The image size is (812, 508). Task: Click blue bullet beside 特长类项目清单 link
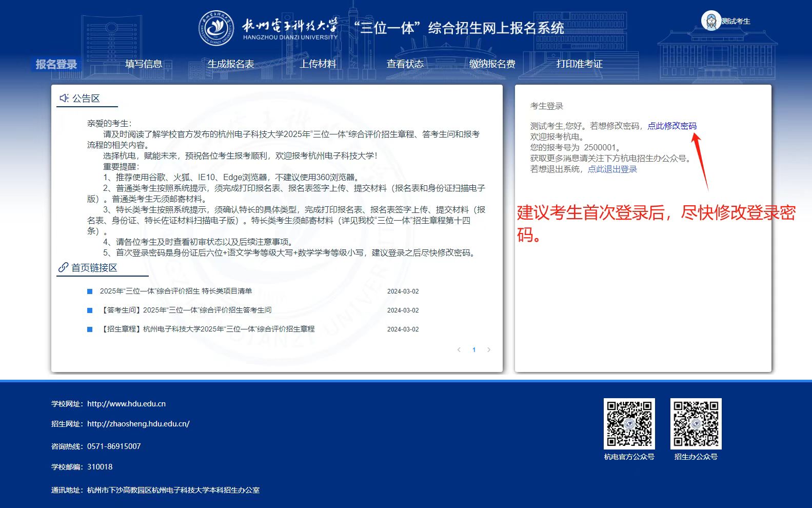coord(90,291)
